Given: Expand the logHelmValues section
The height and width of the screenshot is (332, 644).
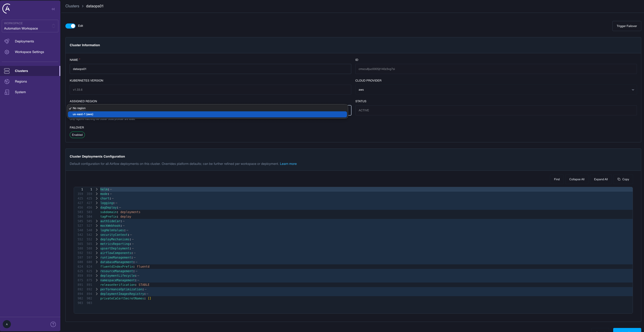Looking at the screenshot, I should [97, 230].
